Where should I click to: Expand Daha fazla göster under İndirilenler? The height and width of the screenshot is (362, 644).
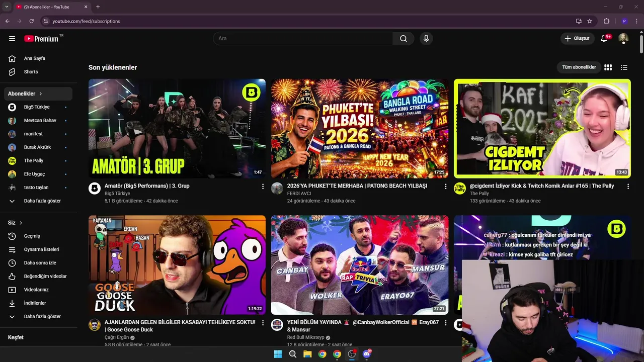38,317
